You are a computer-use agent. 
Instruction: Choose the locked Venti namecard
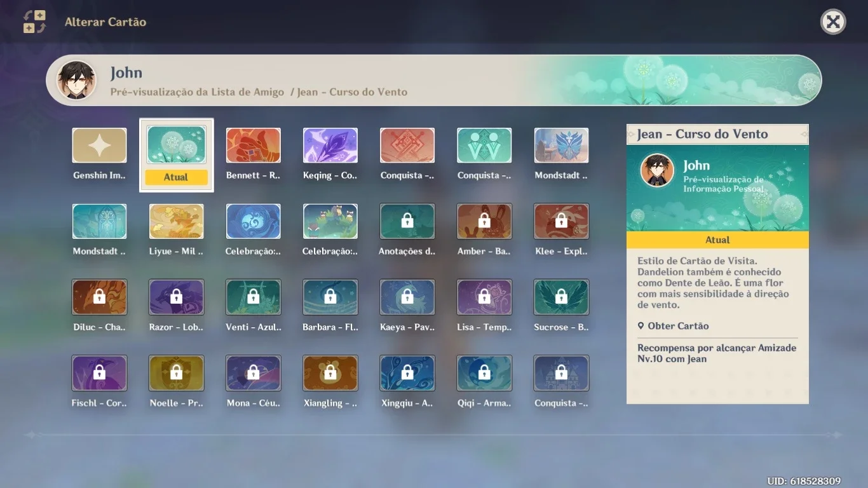254,297
